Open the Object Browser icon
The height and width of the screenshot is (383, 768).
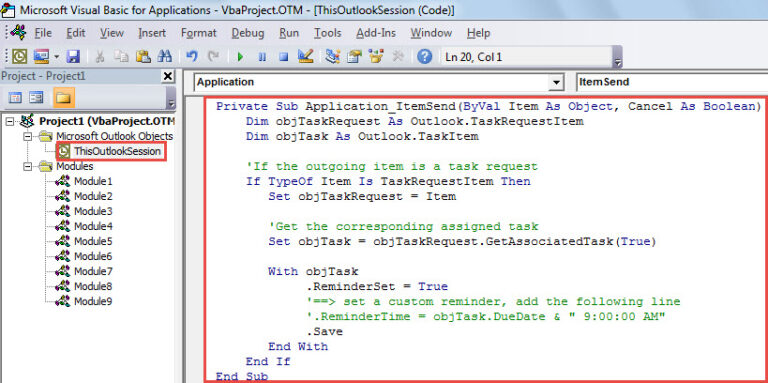[x=376, y=57]
